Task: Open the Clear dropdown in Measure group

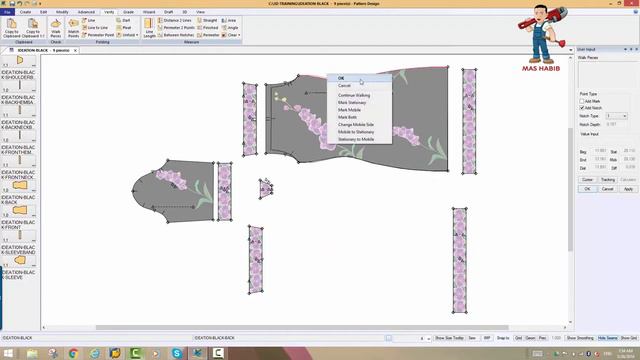Action: (x=231, y=35)
